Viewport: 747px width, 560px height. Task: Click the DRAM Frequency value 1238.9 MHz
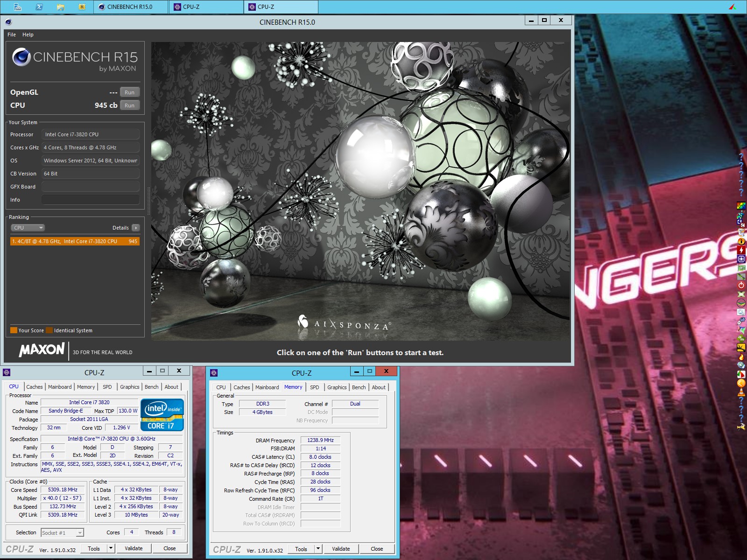click(x=321, y=440)
